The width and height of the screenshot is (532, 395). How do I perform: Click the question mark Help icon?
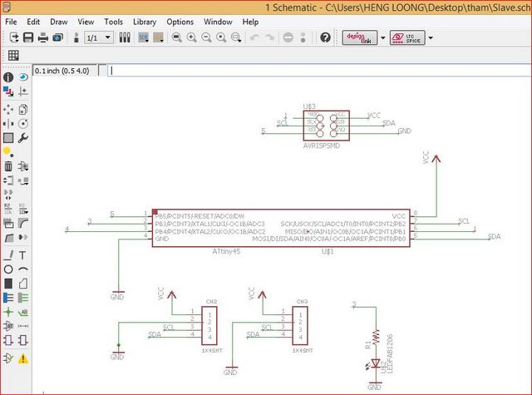pyautogui.click(x=325, y=37)
